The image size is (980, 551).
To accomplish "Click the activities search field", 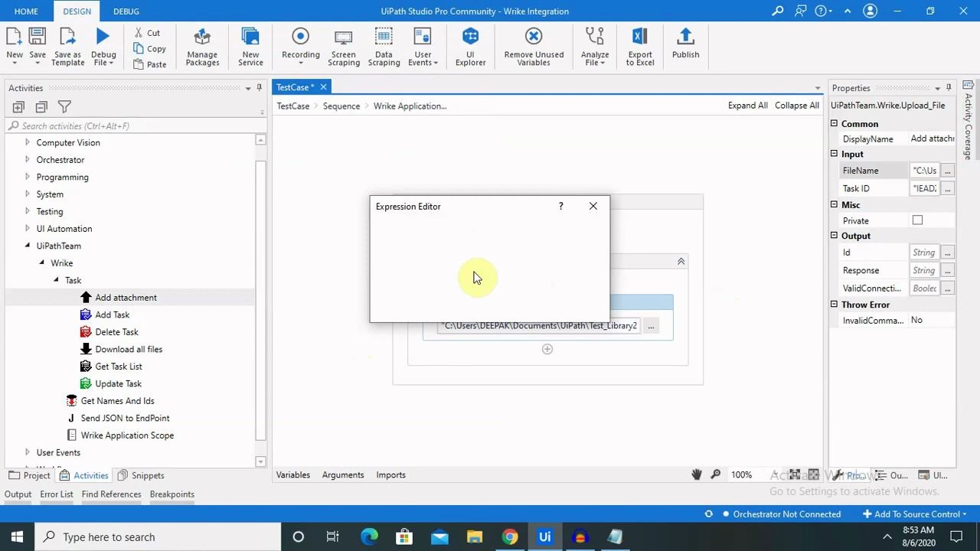I will (135, 126).
